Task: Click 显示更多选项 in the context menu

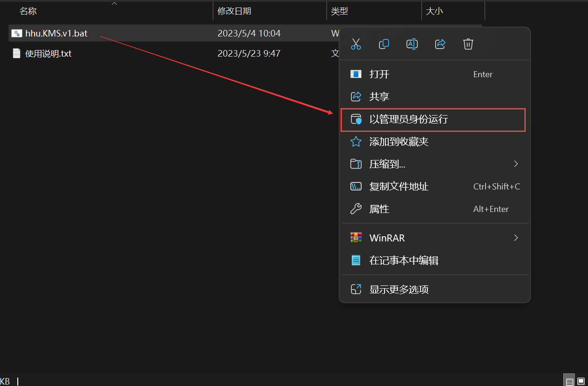Action: [x=398, y=289]
